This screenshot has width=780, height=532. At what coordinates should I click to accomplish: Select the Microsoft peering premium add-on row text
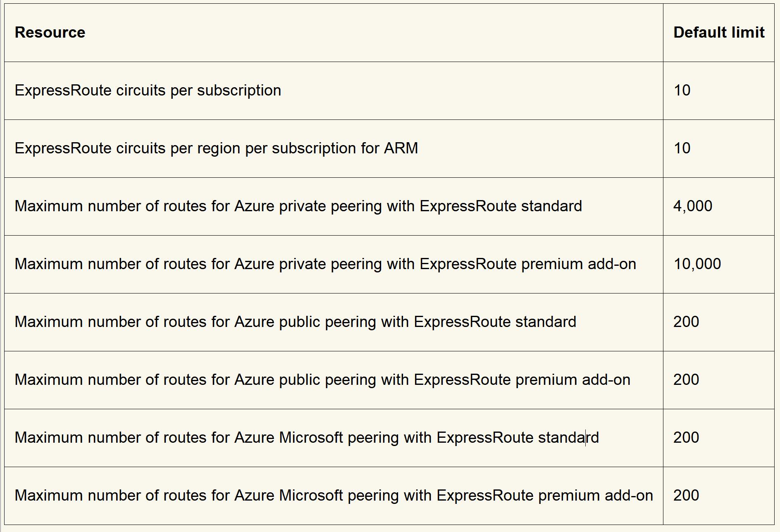click(334, 496)
